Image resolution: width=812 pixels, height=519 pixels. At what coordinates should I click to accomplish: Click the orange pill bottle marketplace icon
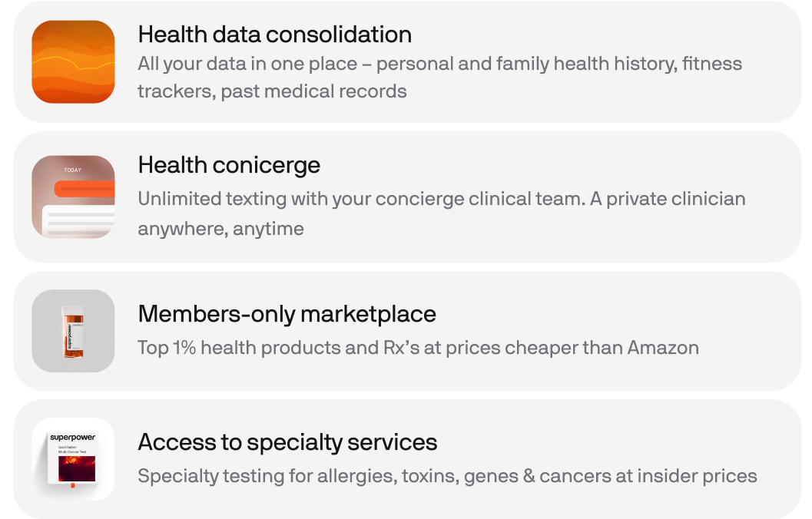click(73, 331)
